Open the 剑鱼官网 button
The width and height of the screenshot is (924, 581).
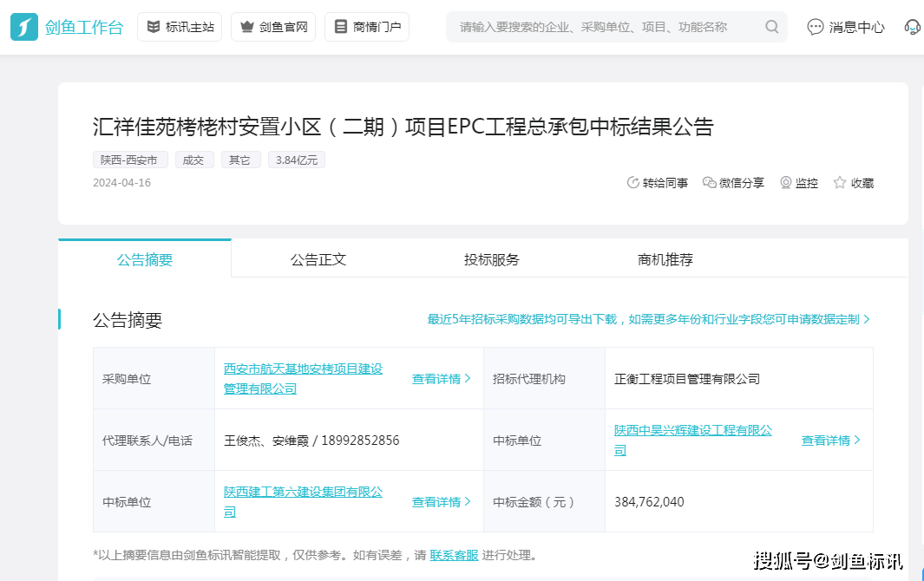pos(273,27)
